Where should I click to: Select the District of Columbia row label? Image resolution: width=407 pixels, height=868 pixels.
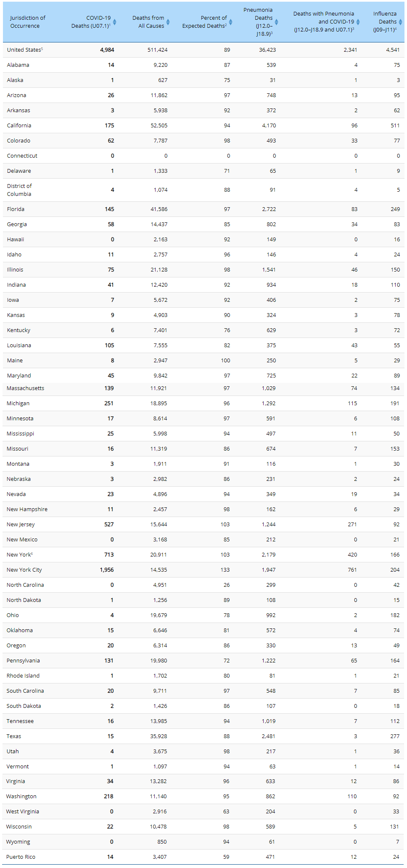click(19, 190)
